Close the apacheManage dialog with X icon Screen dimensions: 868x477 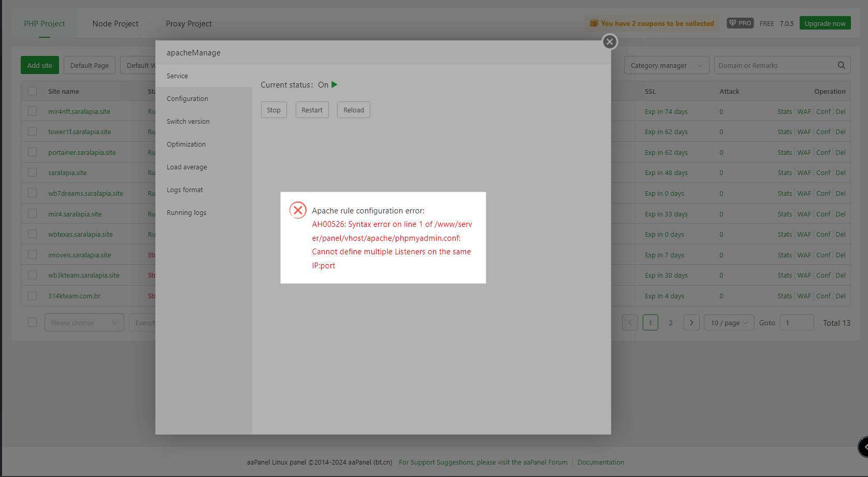[x=610, y=41]
